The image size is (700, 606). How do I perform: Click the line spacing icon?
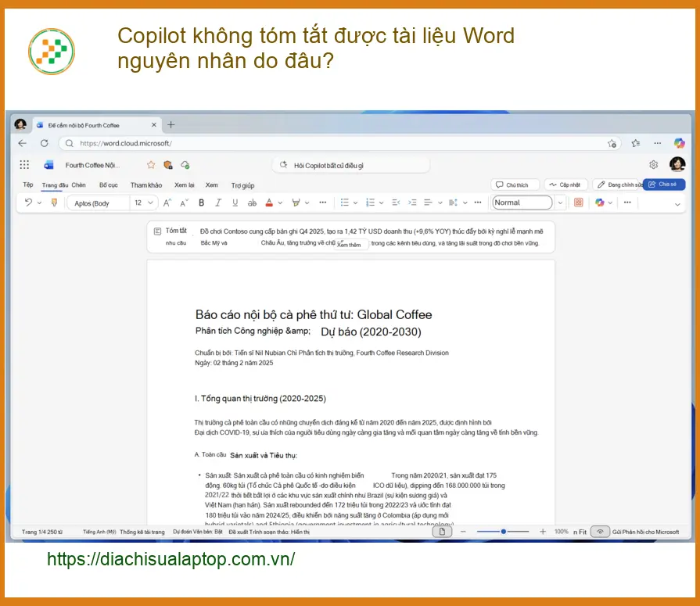point(453,203)
